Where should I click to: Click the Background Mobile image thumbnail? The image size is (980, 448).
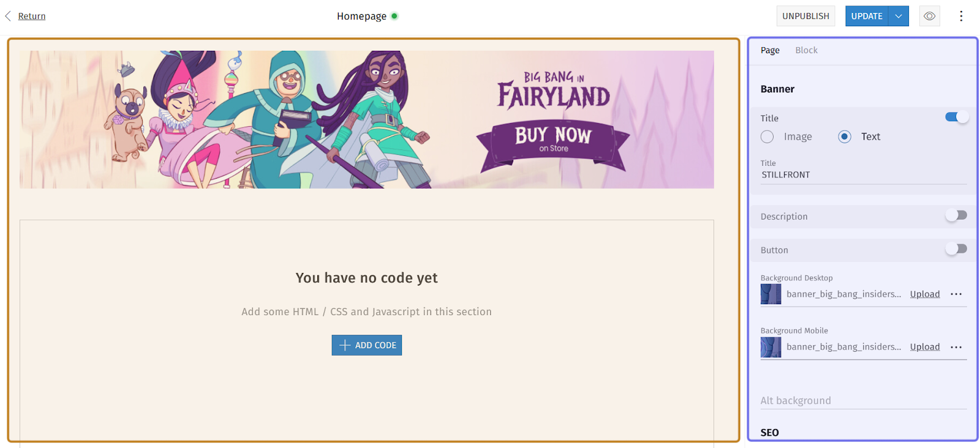[771, 347]
